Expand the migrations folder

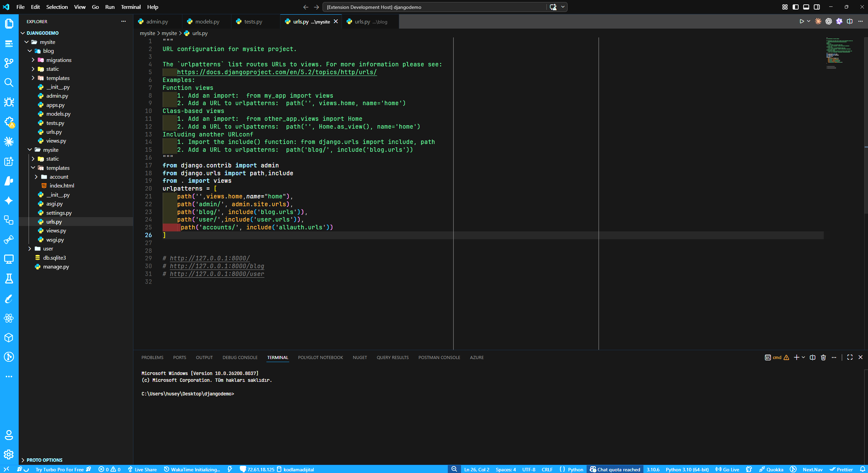[x=59, y=60]
